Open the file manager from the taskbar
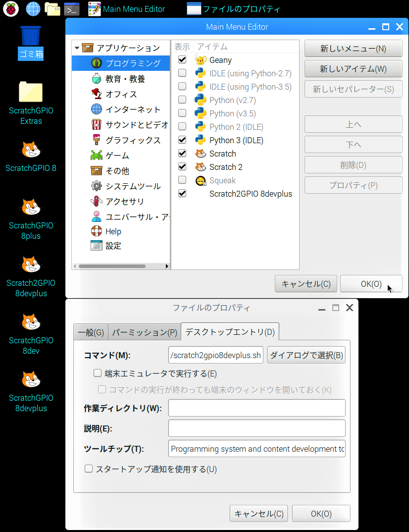 [x=52, y=9]
